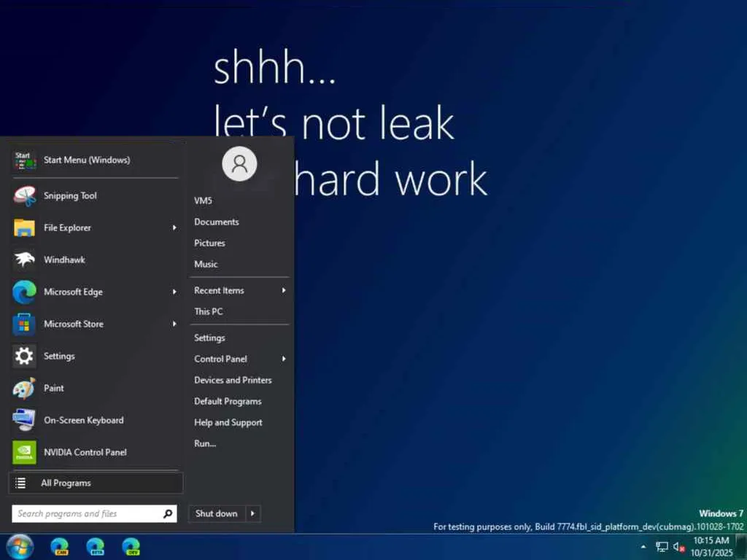Select the Recent Items label
This screenshot has width=747, height=560.
pyautogui.click(x=219, y=290)
